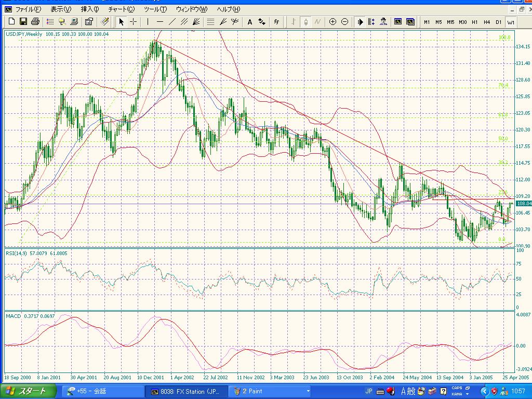Switch timeframe to H4
532x399 pixels.
pyautogui.click(x=487, y=22)
